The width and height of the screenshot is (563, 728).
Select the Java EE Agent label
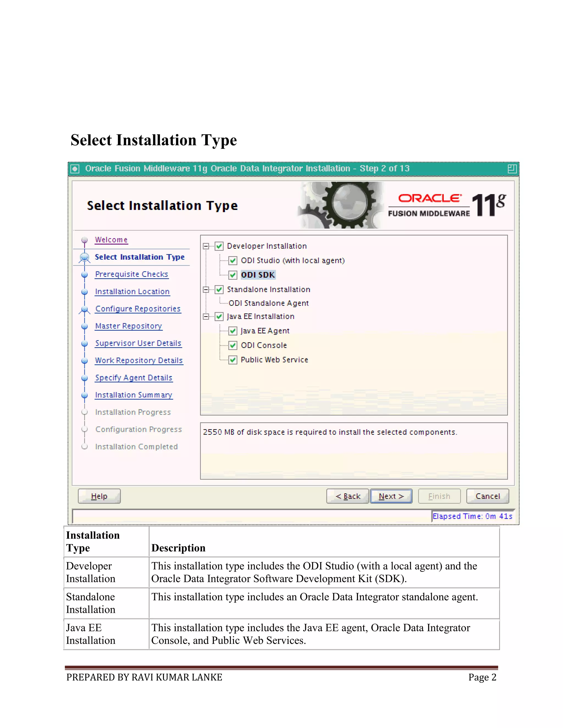pyautogui.click(x=265, y=331)
